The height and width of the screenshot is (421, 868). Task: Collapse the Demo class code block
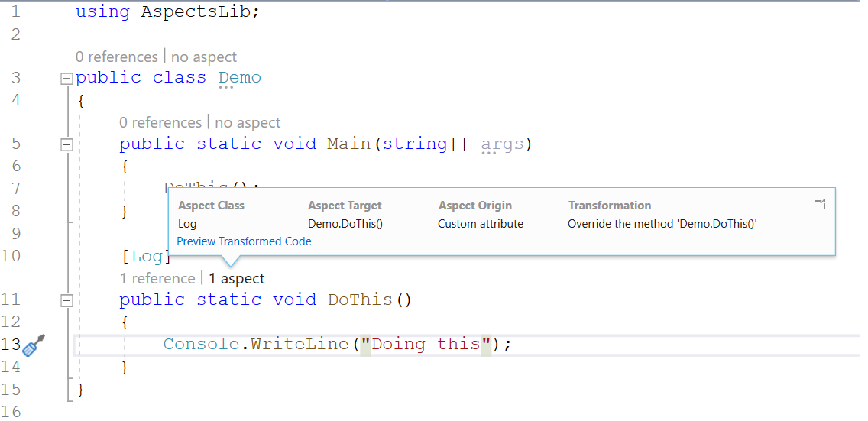pyautogui.click(x=66, y=78)
